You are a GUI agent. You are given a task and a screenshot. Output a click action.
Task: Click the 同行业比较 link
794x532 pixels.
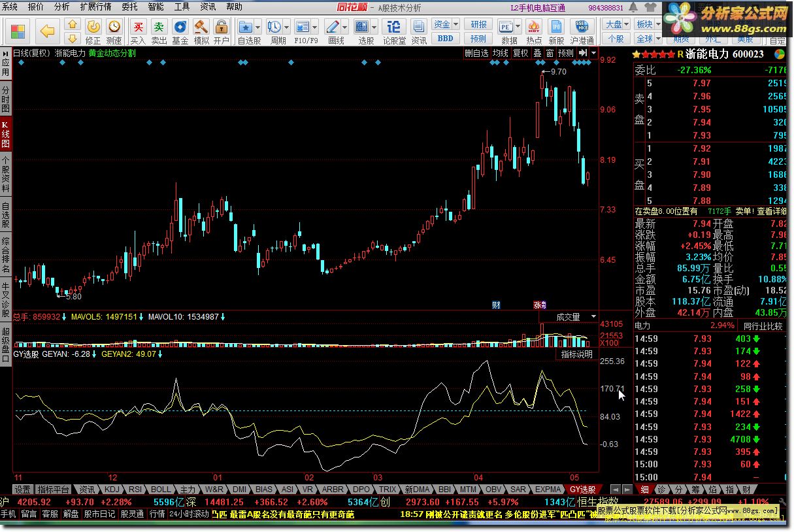coord(763,325)
